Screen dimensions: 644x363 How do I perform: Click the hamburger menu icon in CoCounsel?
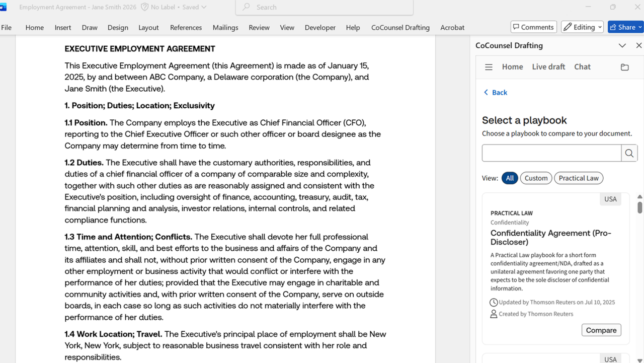[489, 67]
